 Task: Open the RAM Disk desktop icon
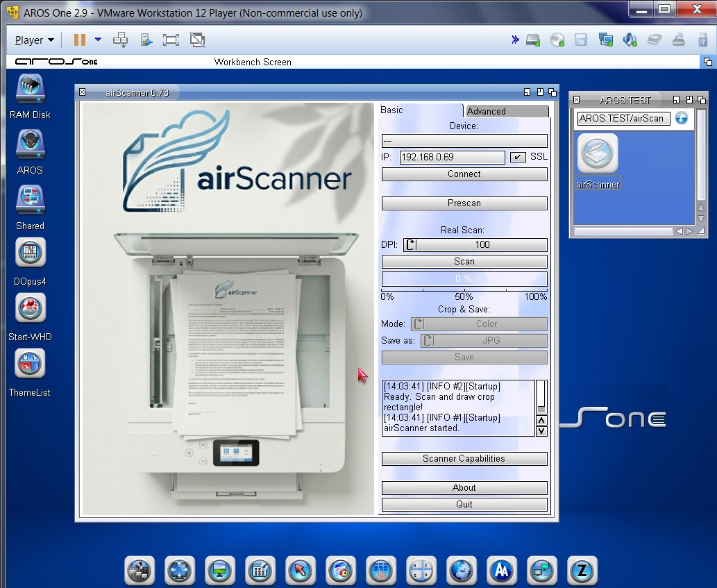click(x=30, y=90)
